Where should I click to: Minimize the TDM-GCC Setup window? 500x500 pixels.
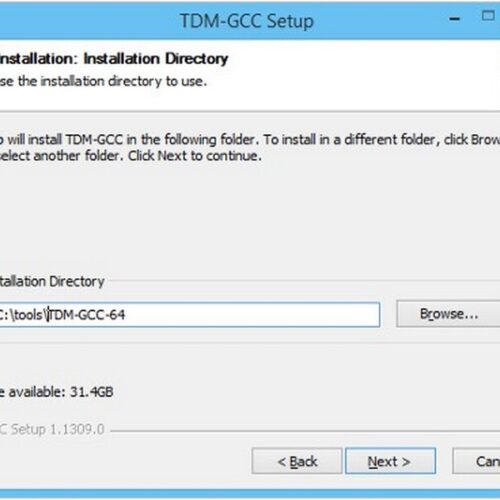(454, 19)
